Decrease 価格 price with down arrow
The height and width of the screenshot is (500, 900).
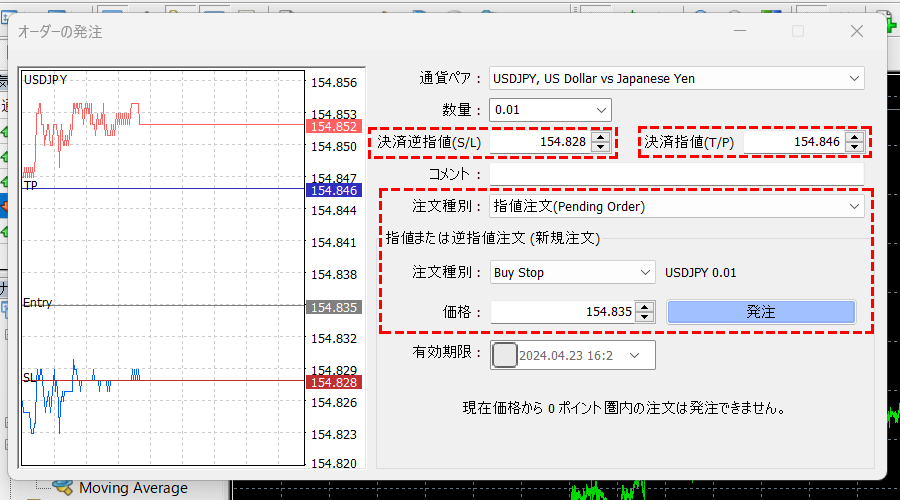[645, 317]
